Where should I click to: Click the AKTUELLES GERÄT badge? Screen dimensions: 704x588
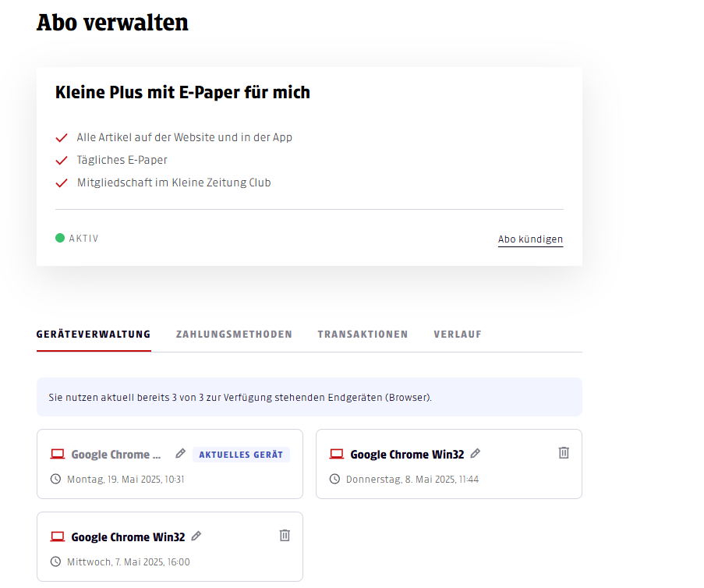(x=241, y=455)
